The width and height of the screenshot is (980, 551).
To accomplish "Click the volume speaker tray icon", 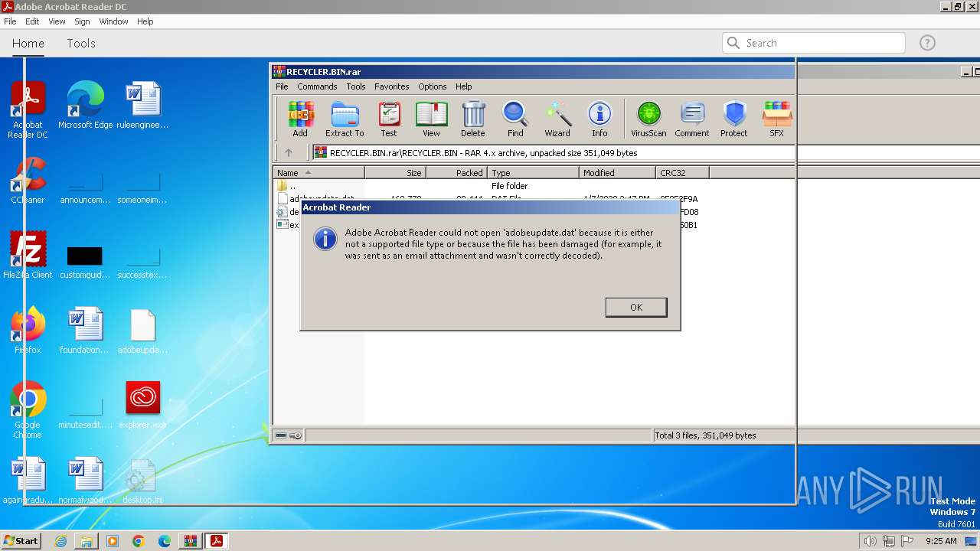I will point(870,541).
